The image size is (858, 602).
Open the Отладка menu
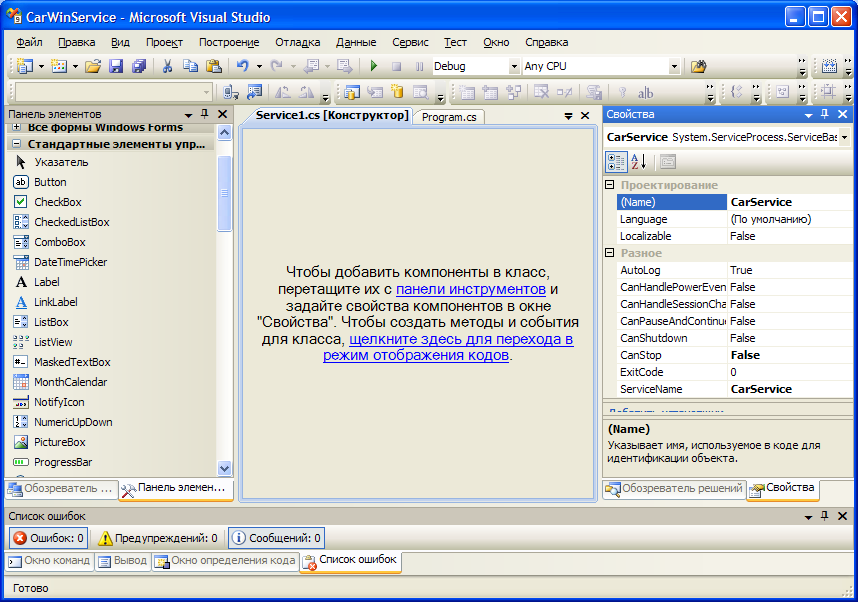[x=298, y=42]
